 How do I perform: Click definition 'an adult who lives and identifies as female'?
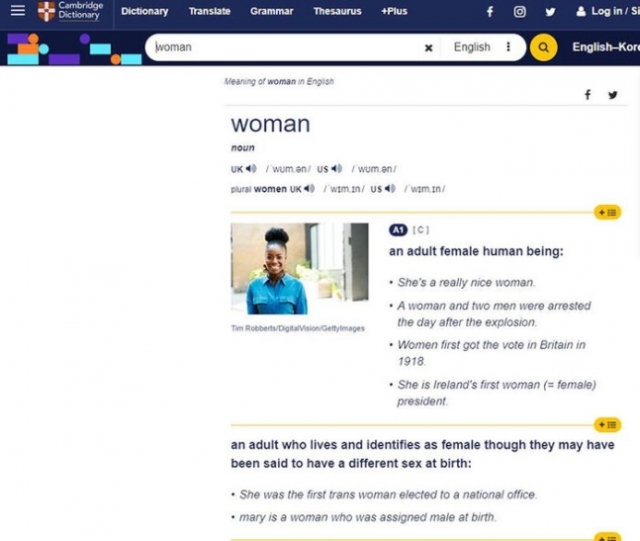click(x=422, y=454)
